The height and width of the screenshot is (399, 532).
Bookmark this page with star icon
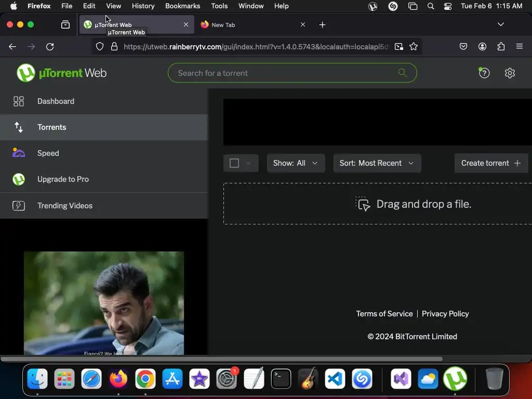pyautogui.click(x=413, y=46)
